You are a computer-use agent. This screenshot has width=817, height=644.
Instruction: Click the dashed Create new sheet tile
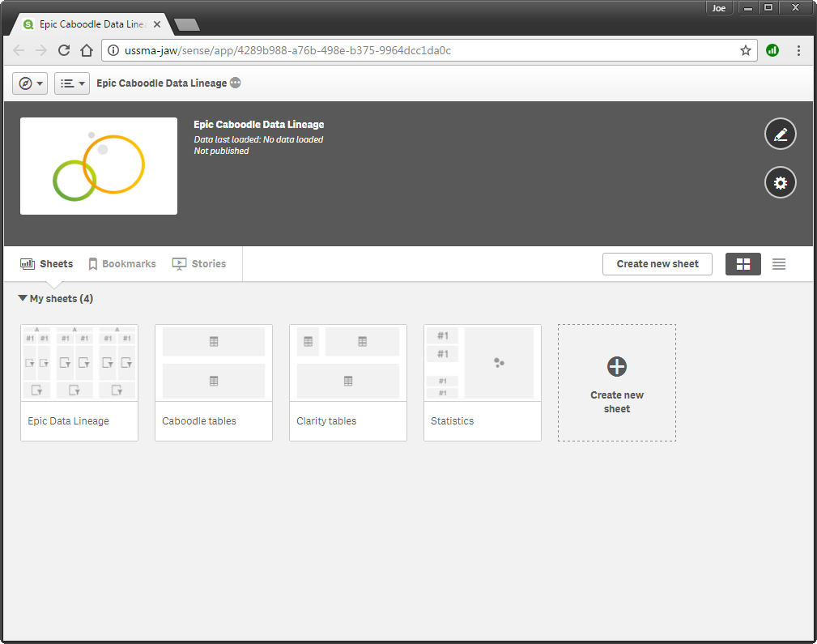pyautogui.click(x=617, y=382)
